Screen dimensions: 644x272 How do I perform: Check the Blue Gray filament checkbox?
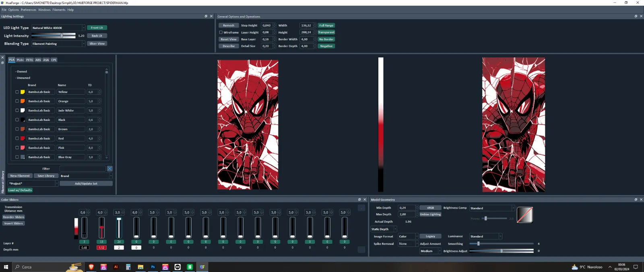coord(17,157)
